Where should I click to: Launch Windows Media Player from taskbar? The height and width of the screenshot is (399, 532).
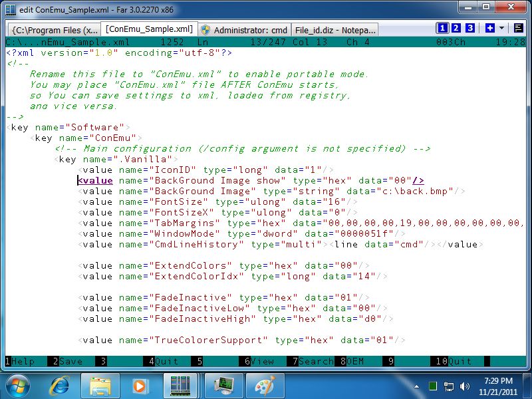coord(140,385)
